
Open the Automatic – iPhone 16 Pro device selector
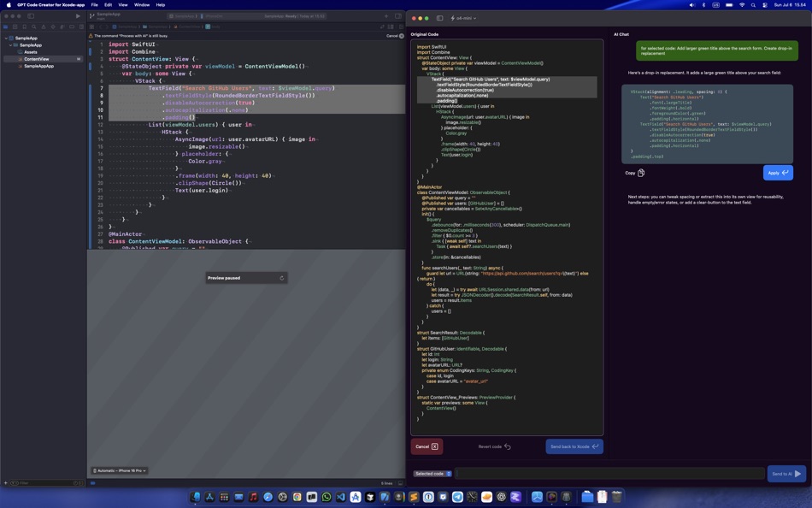(120, 470)
